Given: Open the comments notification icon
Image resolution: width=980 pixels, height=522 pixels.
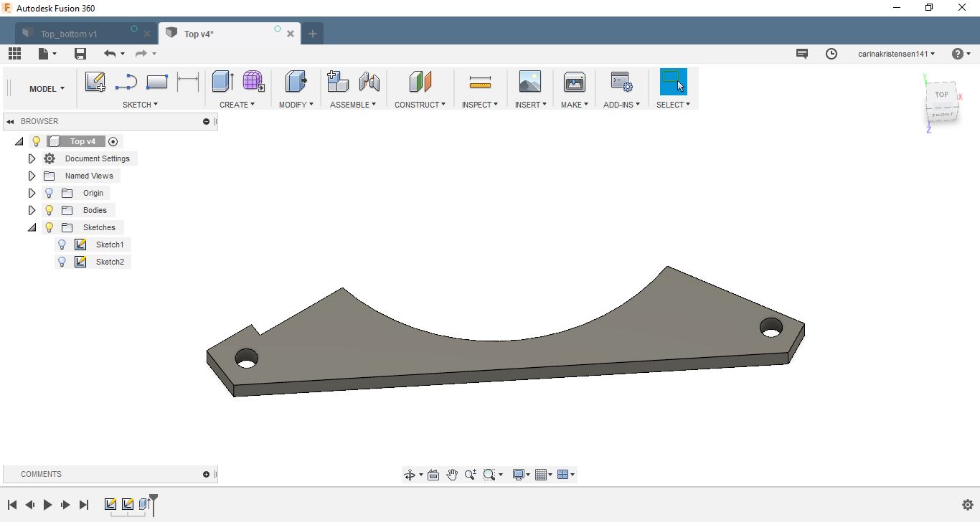Looking at the screenshot, I should point(802,54).
